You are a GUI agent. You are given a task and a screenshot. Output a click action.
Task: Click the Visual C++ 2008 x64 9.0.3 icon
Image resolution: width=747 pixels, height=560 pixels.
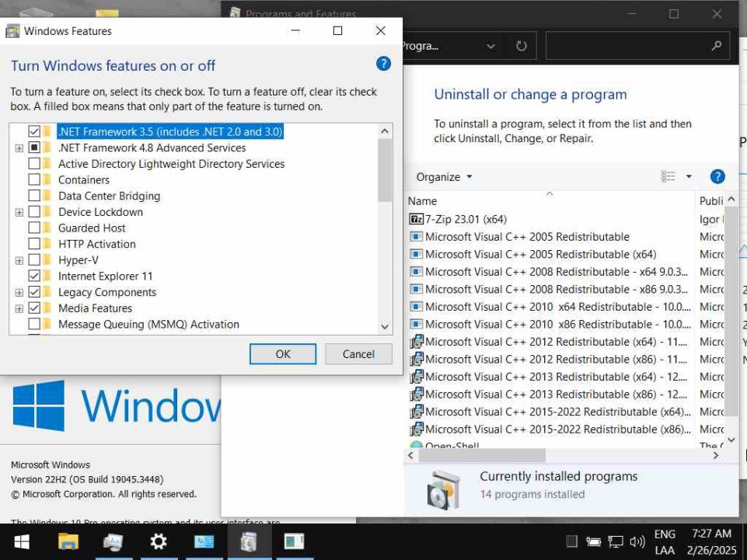point(416,272)
